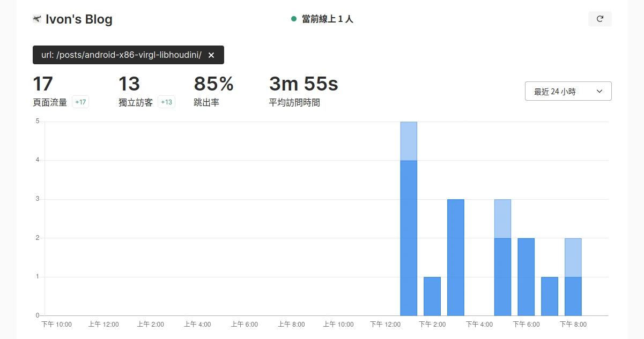Screen dimensions: 644x339
Task: Click the +13 change badge
Action: [166, 102]
